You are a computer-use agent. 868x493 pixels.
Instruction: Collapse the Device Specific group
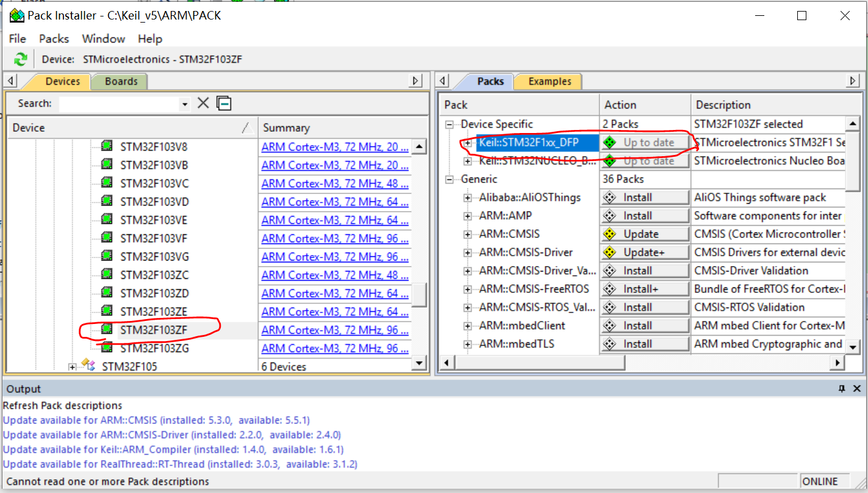[x=450, y=124]
